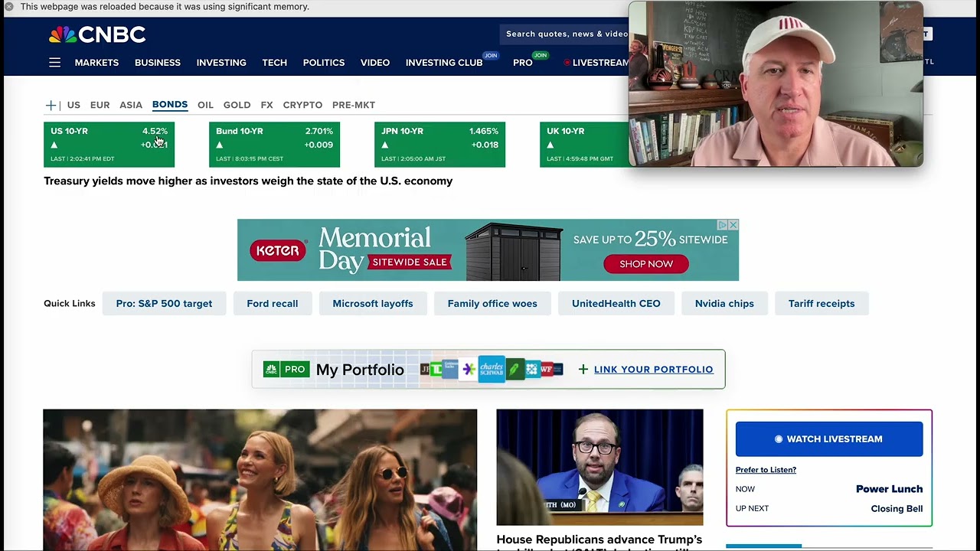Open the Memorial Day sale banner
980x551 pixels.
488,250
